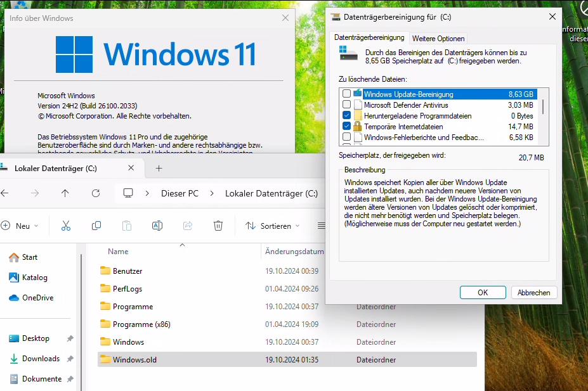Close the Datenträgerbereinigung window
This screenshot has height=391, width=588.
click(552, 17)
